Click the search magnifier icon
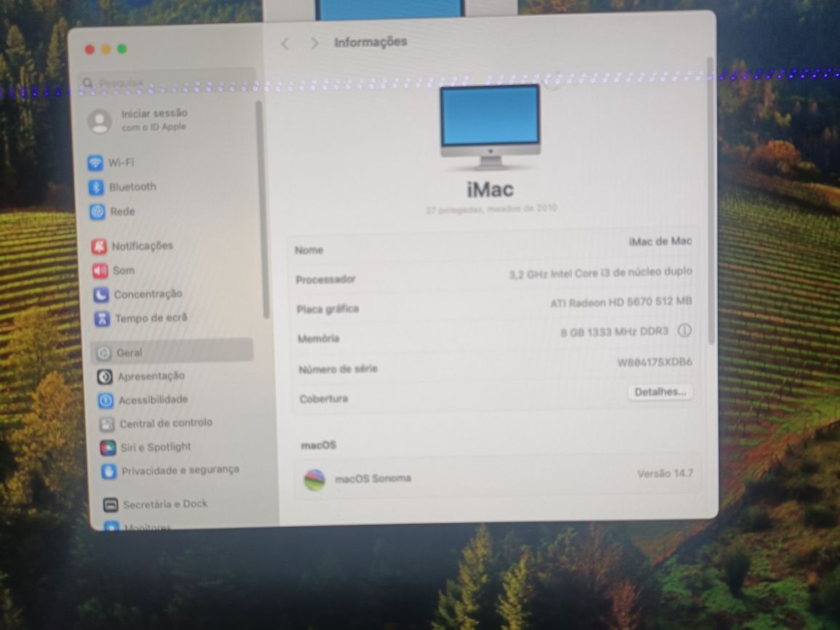This screenshot has height=630, width=840. pyautogui.click(x=88, y=83)
